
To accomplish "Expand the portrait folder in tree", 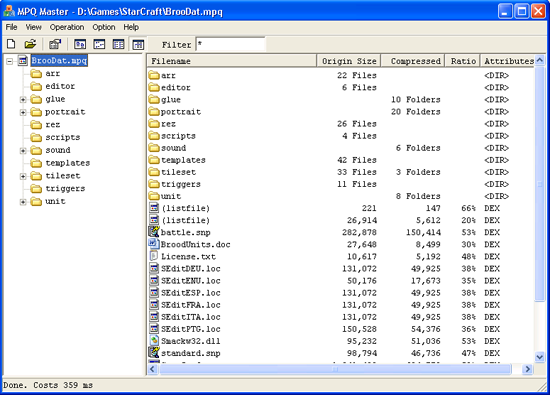I will 23,112.
